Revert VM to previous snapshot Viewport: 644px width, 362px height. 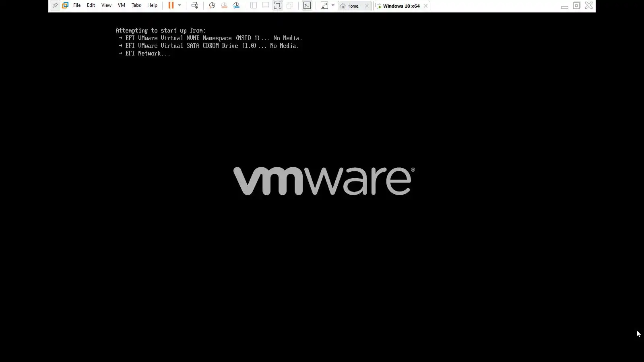tap(224, 6)
